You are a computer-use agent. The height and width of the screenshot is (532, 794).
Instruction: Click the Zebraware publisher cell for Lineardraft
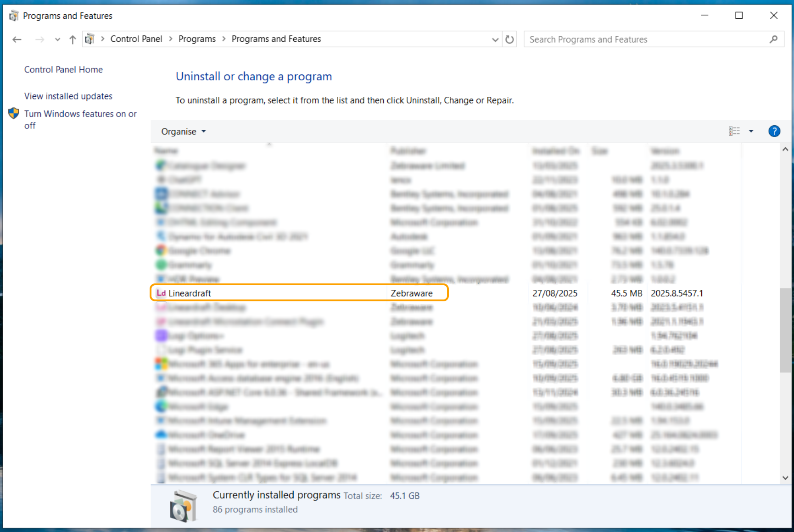tap(412, 293)
